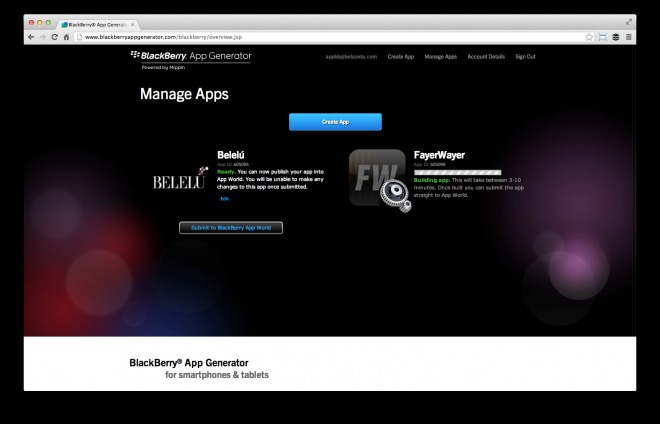The height and width of the screenshot is (424, 660).
Task: Click the Belelú app logo thumbnail
Action: (181, 179)
